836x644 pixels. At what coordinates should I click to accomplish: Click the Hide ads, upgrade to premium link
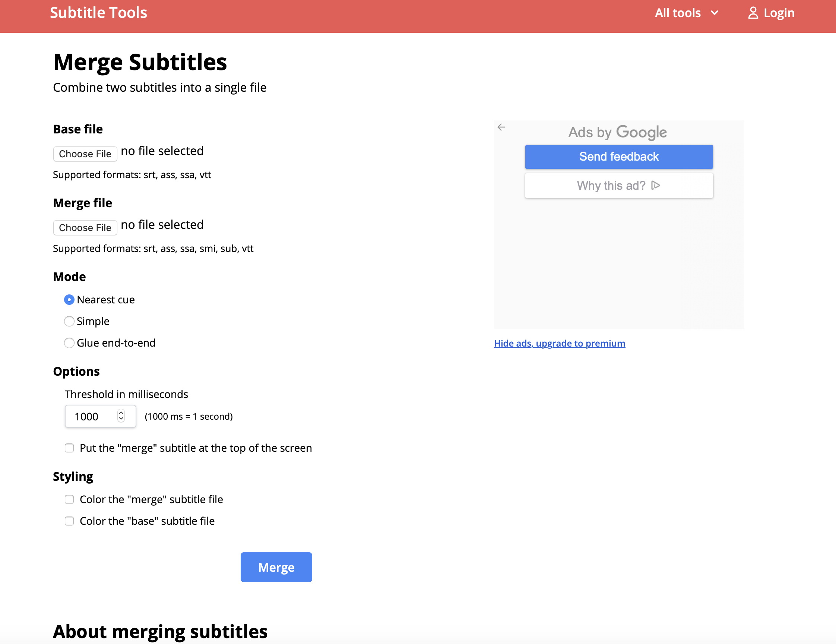[559, 344]
